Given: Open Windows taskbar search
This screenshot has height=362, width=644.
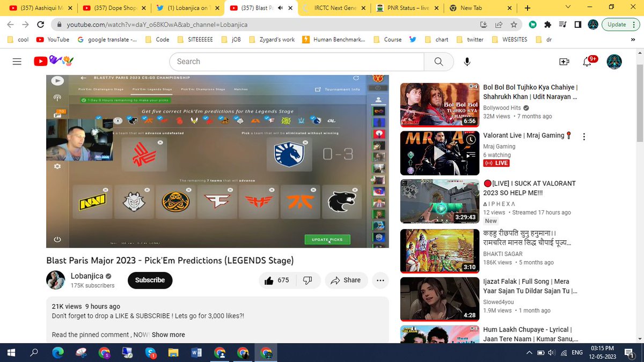Looking at the screenshot, I should coord(34,352).
